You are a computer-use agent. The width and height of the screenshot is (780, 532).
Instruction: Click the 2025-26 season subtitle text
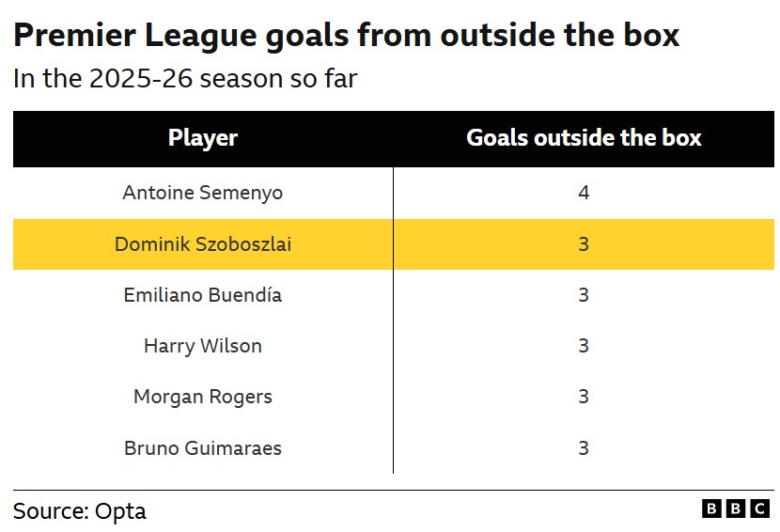(185, 78)
